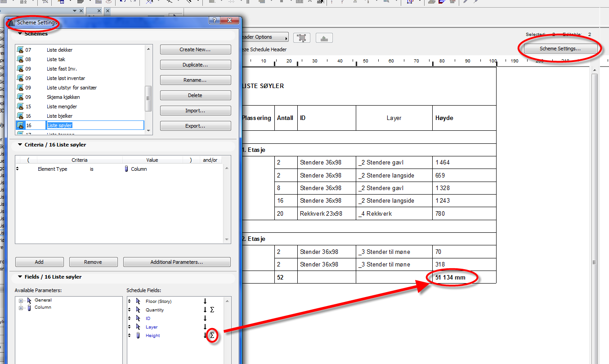Click the Rekkverk 23x98 ID cell
609x364 pixels.
pyautogui.click(x=327, y=213)
